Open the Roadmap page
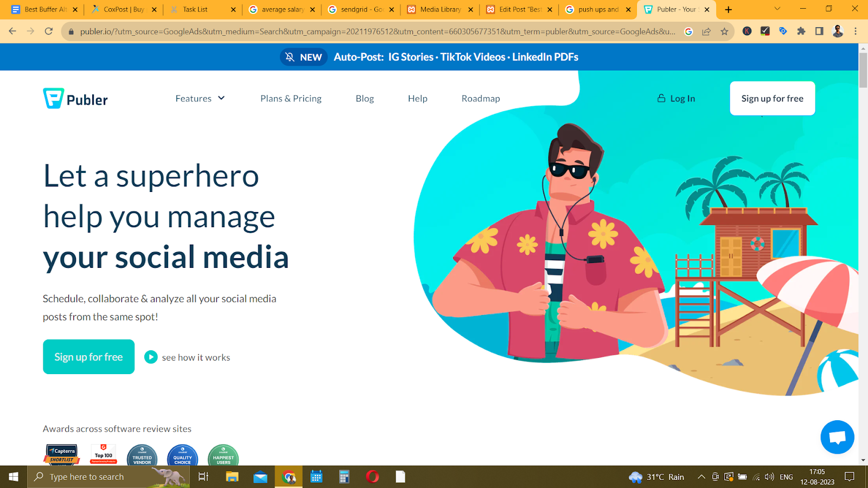The image size is (868, 488). 481,98
